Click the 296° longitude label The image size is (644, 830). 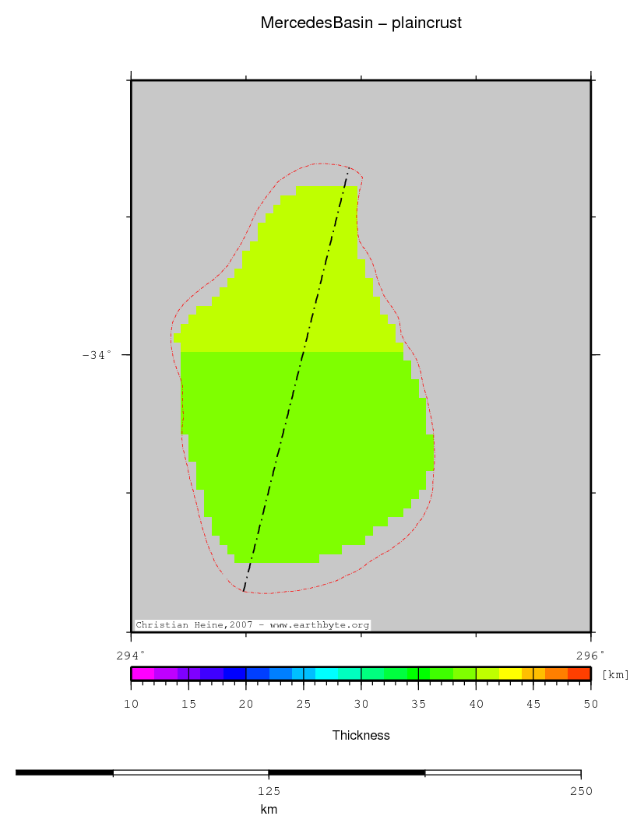tap(591, 655)
